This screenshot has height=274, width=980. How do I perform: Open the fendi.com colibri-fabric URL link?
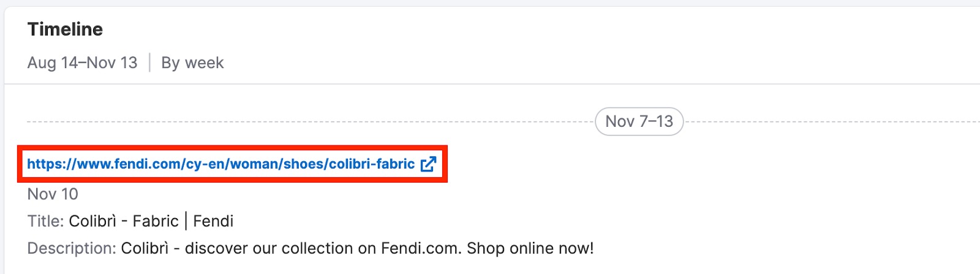click(x=221, y=164)
